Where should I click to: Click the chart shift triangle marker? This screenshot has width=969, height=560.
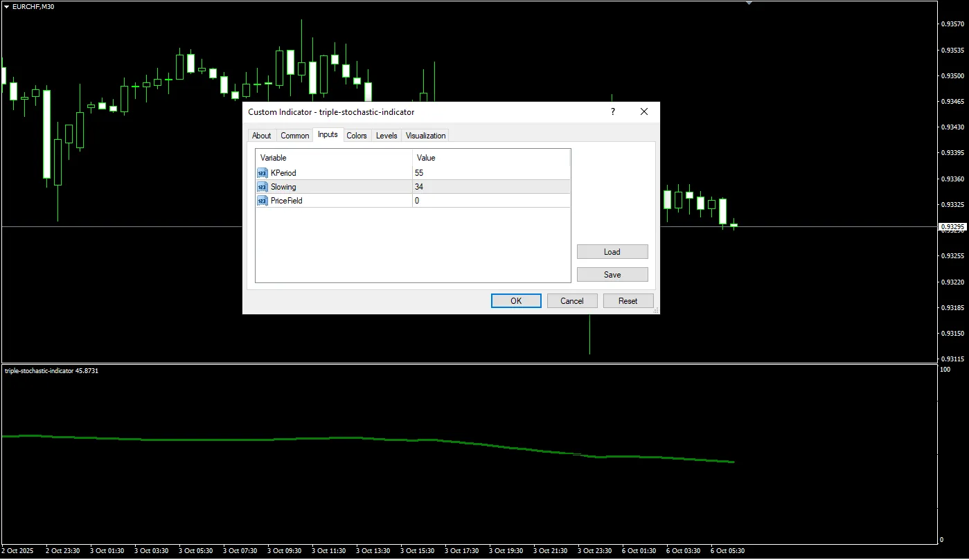coord(748,3)
